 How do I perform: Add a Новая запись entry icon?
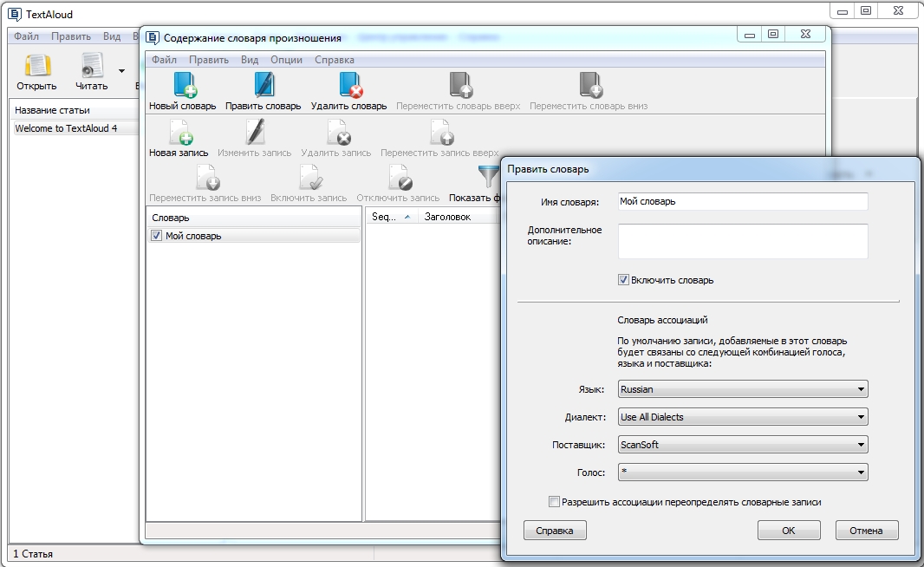pos(181,132)
